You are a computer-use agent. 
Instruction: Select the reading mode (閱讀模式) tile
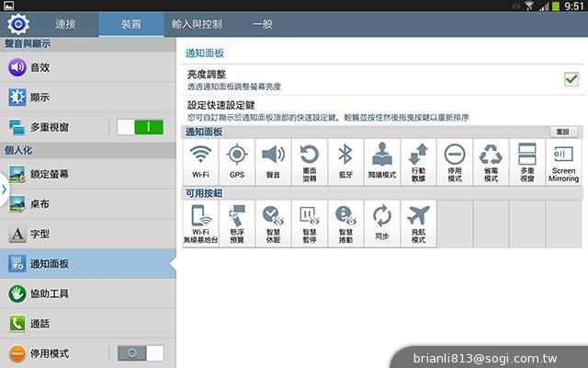(382, 162)
